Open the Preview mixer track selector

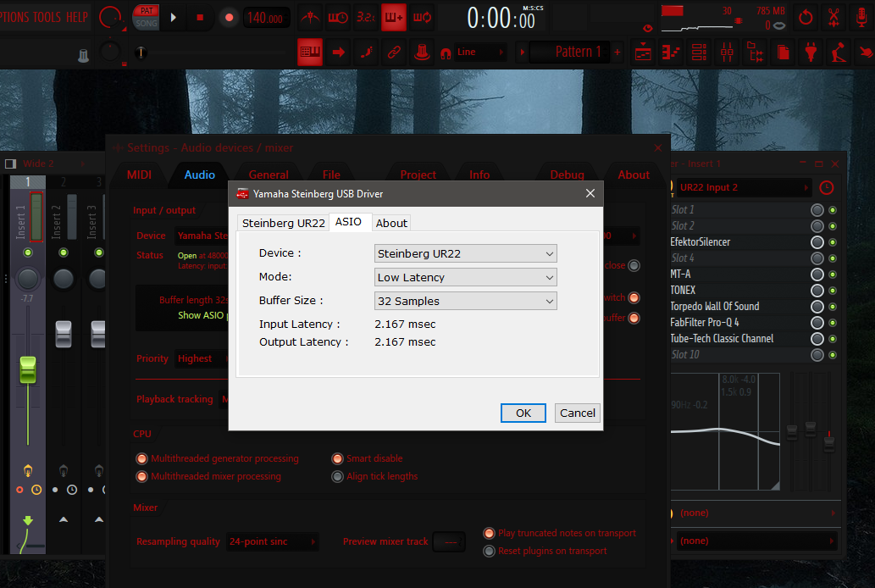click(449, 541)
